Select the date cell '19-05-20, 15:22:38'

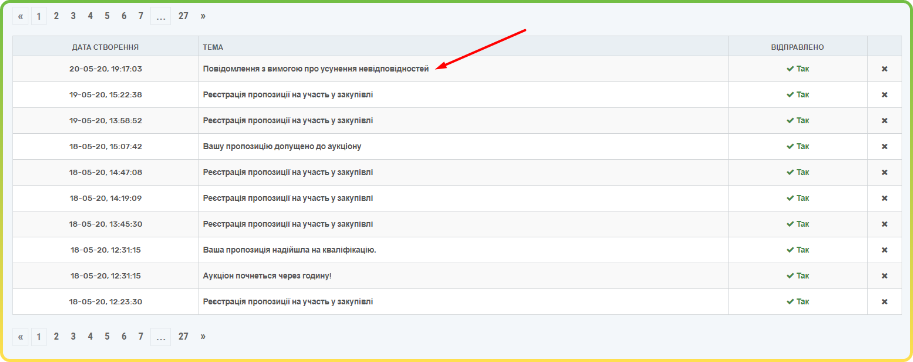(105, 95)
